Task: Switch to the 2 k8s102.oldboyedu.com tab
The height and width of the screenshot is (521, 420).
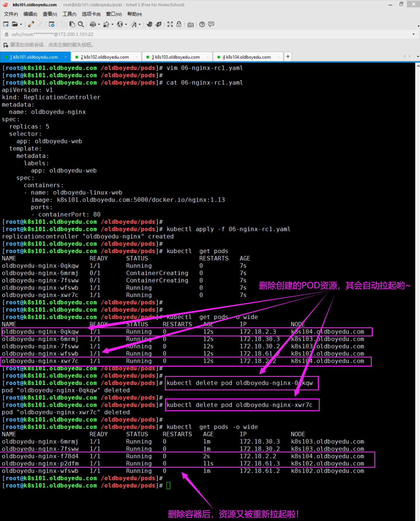Action: 105,57
